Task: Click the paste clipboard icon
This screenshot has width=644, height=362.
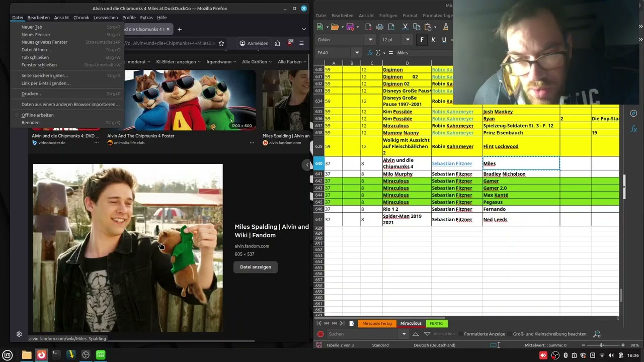Action: tap(428, 27)
